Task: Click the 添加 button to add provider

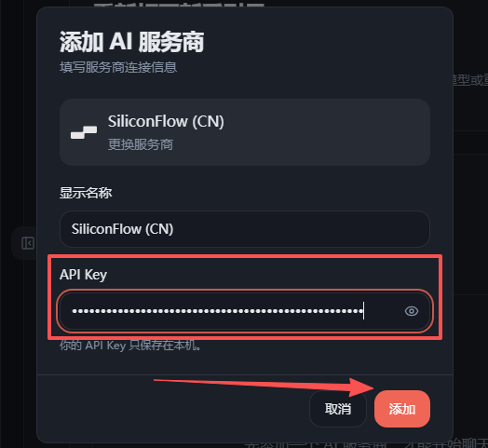Action: point(402,409)
